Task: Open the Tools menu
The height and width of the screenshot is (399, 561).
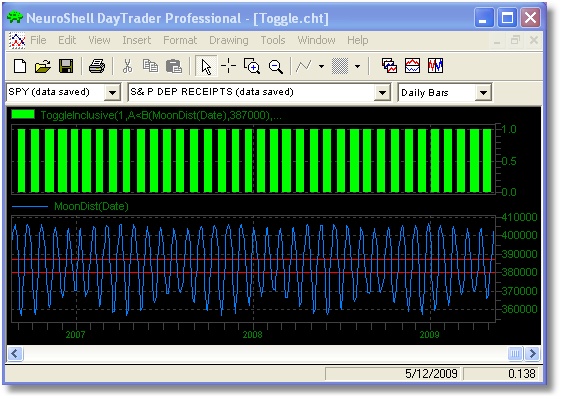Action: click(x=273, y=40)
